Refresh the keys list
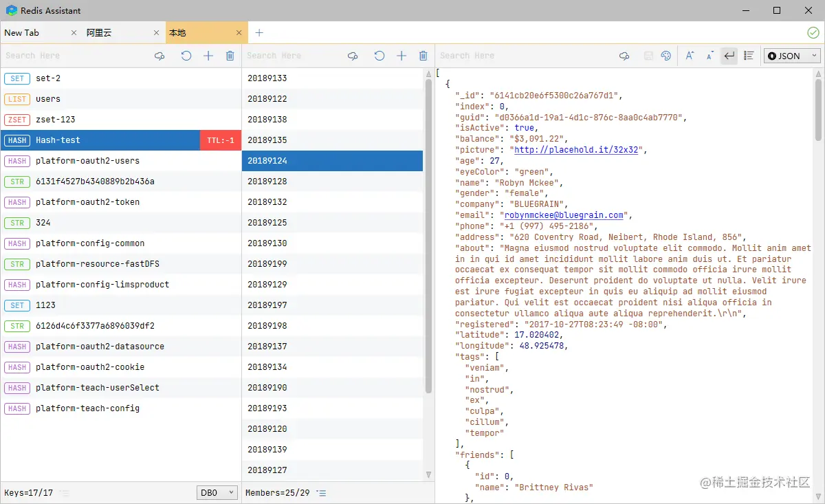Image resolution: width=825 pixels, height=504 pixels. pyautogui.click(x=186, y=56)
